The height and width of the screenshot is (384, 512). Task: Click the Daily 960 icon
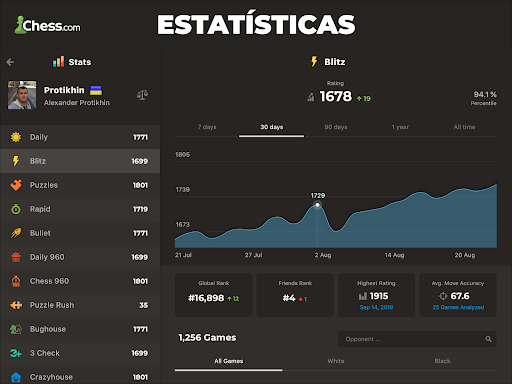coord(16,257)
